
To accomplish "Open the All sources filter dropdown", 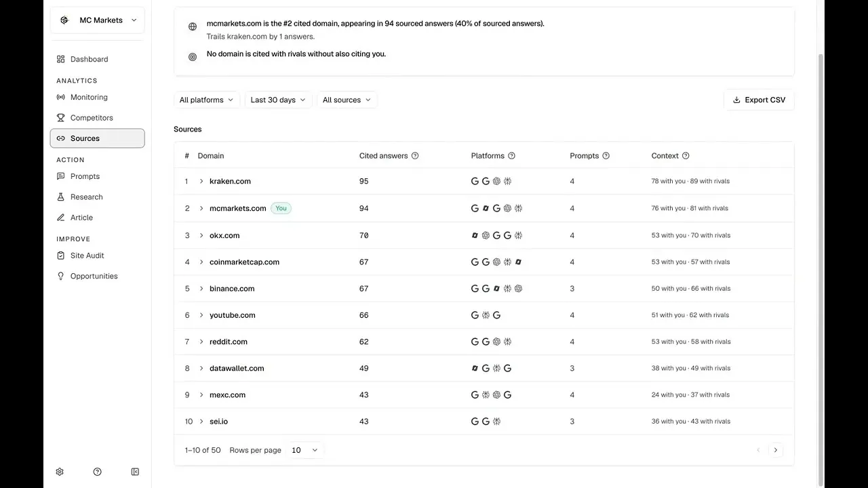I will [347, 100].
